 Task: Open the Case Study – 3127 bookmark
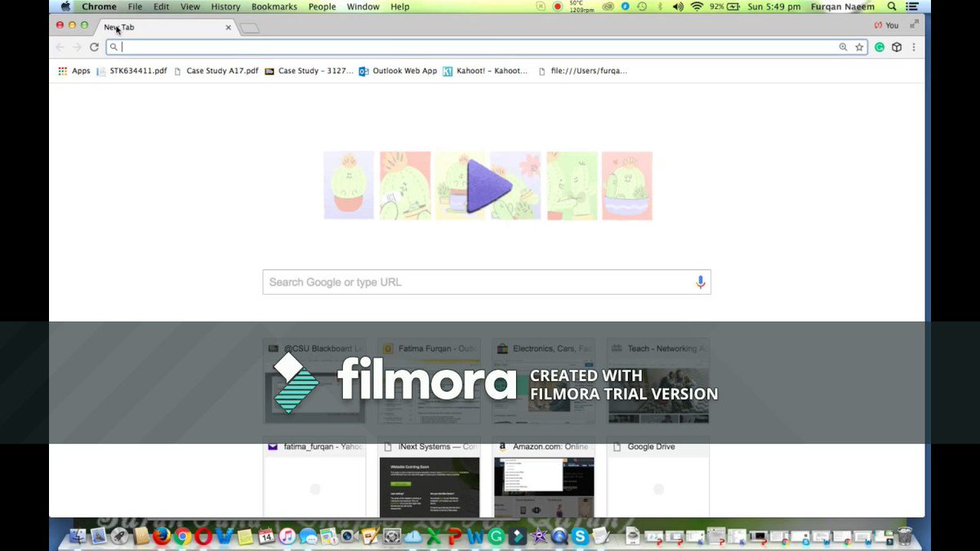coord(310,71)
